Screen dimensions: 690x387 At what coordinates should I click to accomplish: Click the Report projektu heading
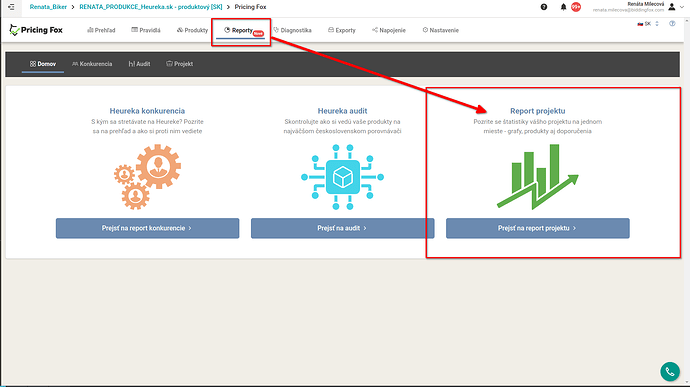(538, 111)
